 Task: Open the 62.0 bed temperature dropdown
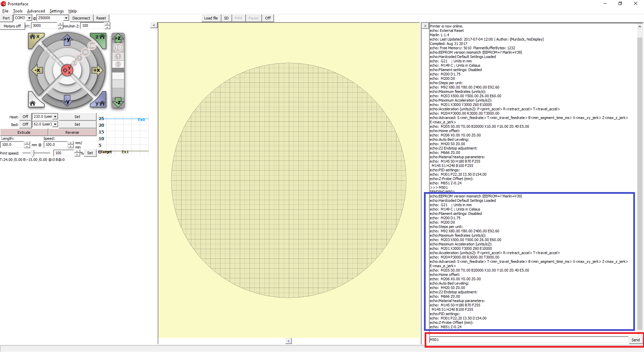coord(55,124)
